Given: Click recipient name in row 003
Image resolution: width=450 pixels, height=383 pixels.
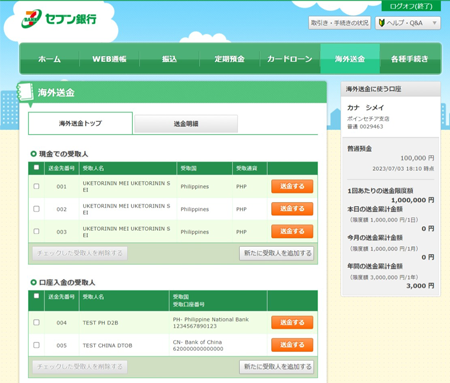Looking at the screenshot, I should coord(126,232).
